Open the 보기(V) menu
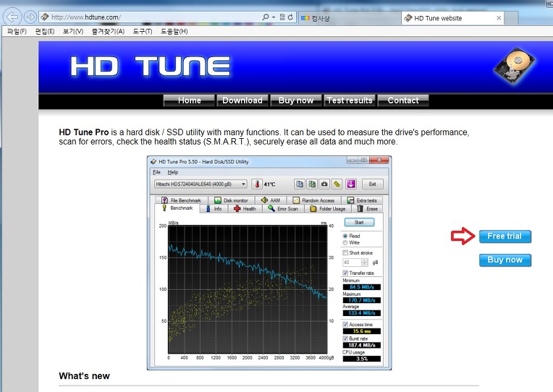Image resolution: width=553 pixels, height=392 pixels. [73, 31]
